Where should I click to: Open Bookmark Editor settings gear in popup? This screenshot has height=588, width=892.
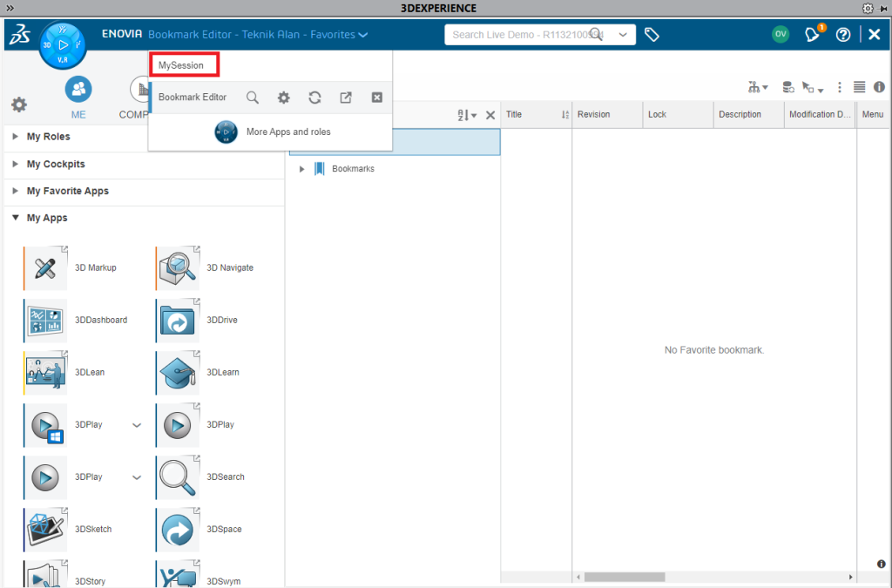283,98
